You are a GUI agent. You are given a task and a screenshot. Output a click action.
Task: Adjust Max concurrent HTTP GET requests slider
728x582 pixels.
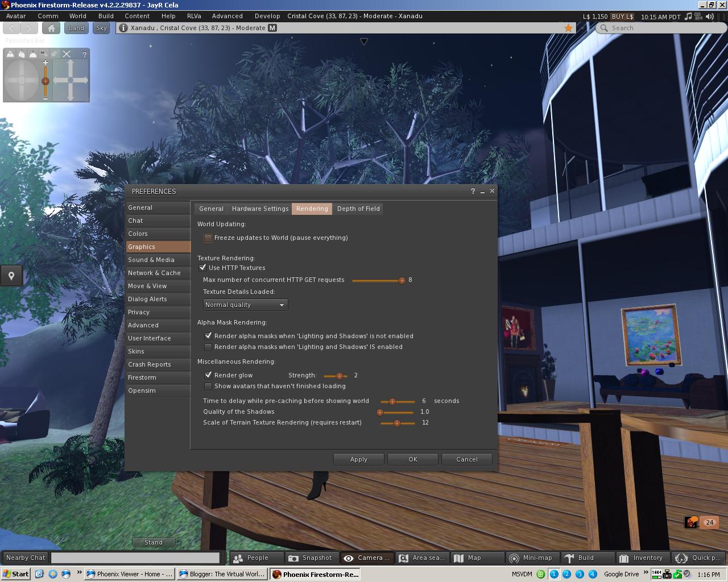(379, 280)
